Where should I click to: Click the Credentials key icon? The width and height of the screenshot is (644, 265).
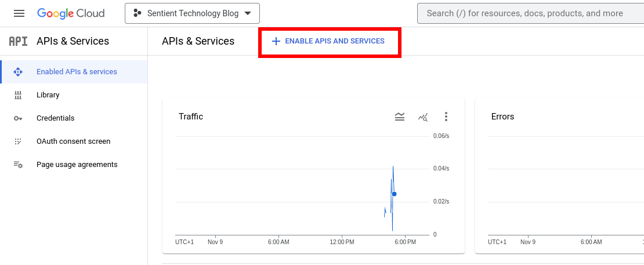point(18,118)
